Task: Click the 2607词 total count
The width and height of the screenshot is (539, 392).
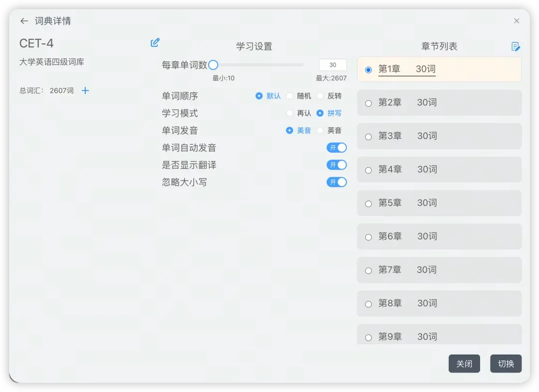Action: click(x=61, y=91)
